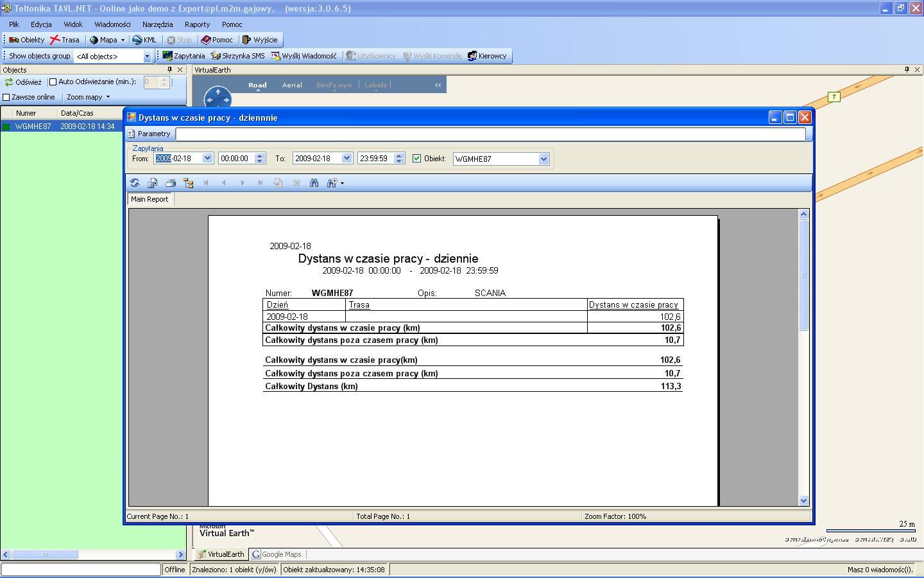The height and width of the screenshot is (578, 924).
Task: Click the Trasa route tool
Action: 65,40
